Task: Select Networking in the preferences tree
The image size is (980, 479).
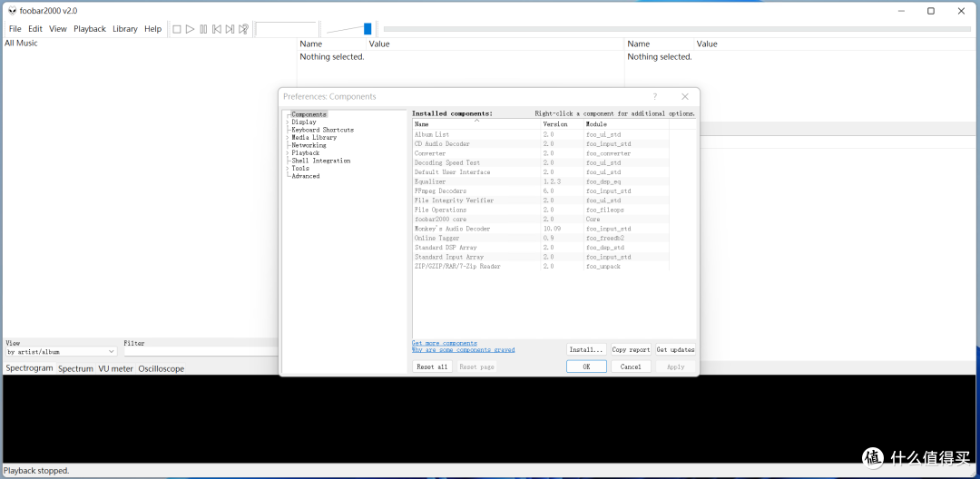Action: [309, 145]
